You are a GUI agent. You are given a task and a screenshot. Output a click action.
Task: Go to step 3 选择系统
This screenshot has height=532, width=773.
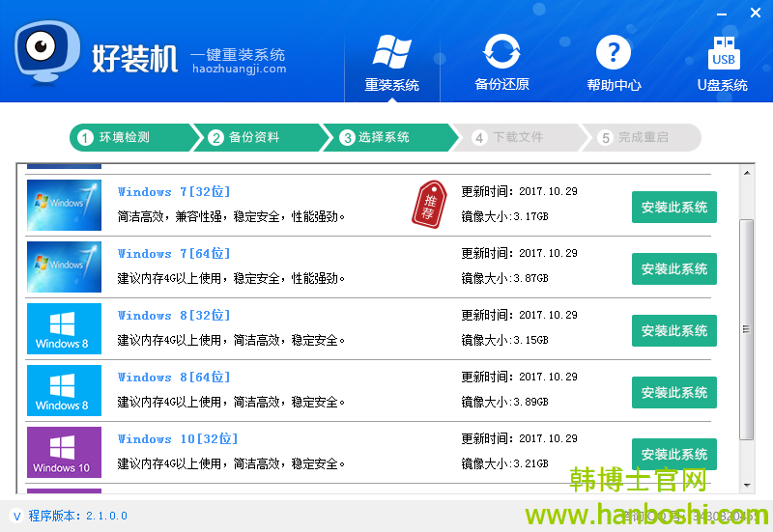(x=389, y=137)
